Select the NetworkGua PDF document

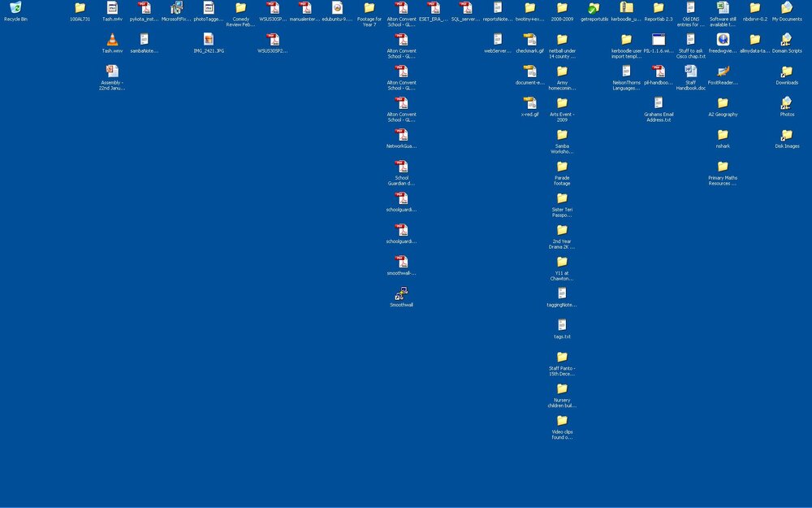point(401,135)
